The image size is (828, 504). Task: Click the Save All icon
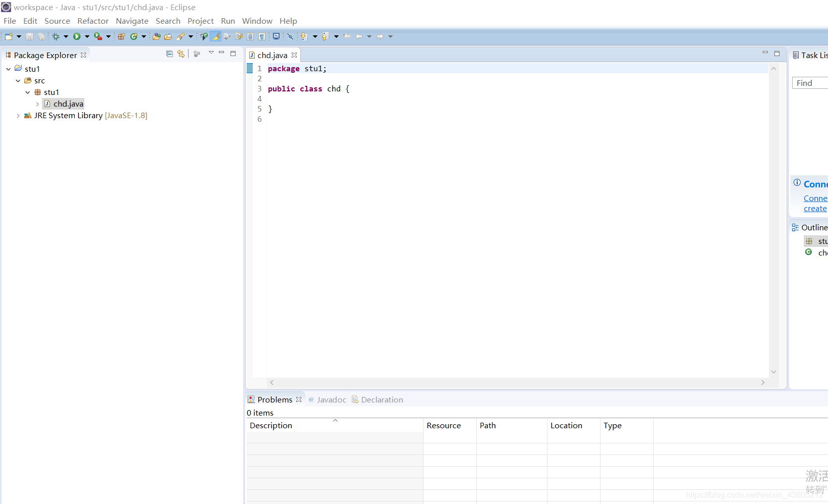pyautogui.click(x=41, y=36)
